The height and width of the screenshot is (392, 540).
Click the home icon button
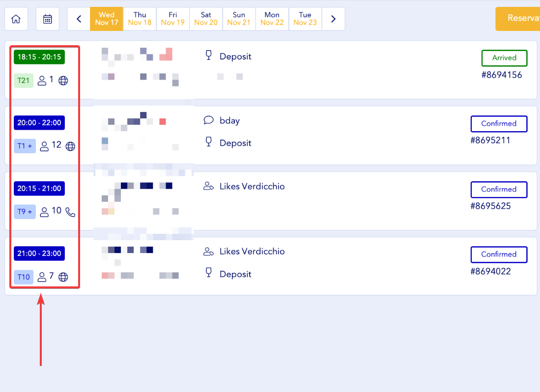(x=16, y=19)
